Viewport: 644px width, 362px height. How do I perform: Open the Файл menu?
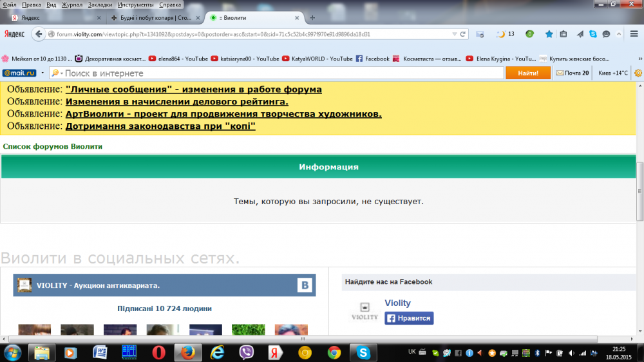coord(10,5)
